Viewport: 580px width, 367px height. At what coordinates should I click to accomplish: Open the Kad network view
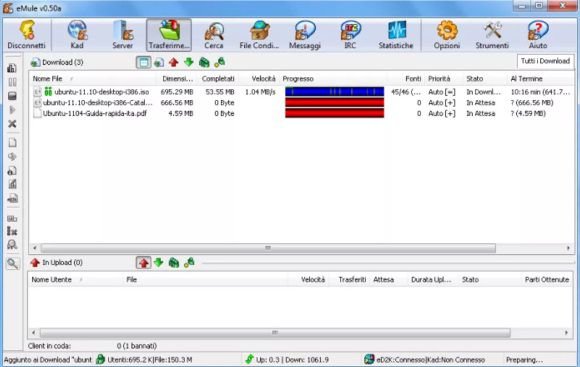point(77,35)
